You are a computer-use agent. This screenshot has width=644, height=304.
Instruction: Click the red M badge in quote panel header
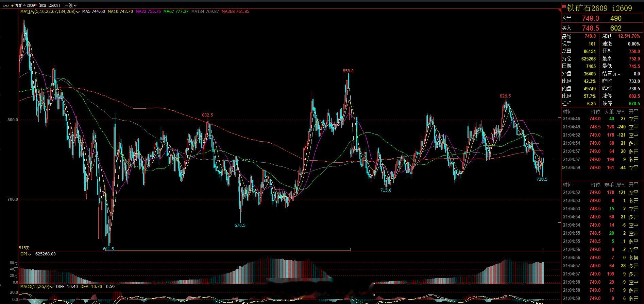[564, 6]
